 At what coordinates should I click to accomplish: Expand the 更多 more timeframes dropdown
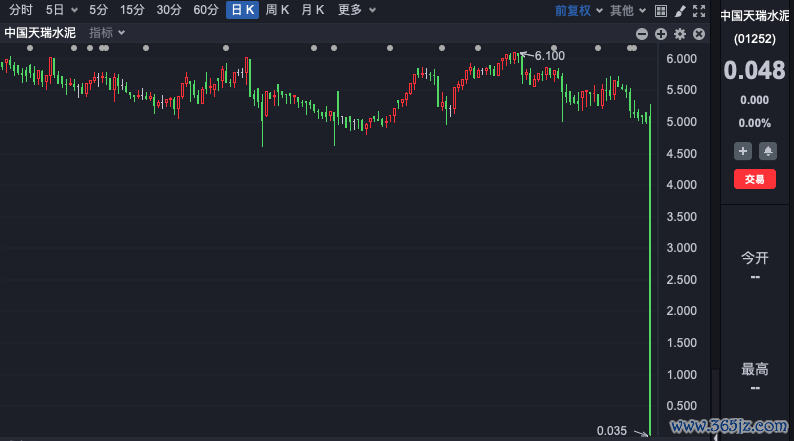tap(357, 10)
